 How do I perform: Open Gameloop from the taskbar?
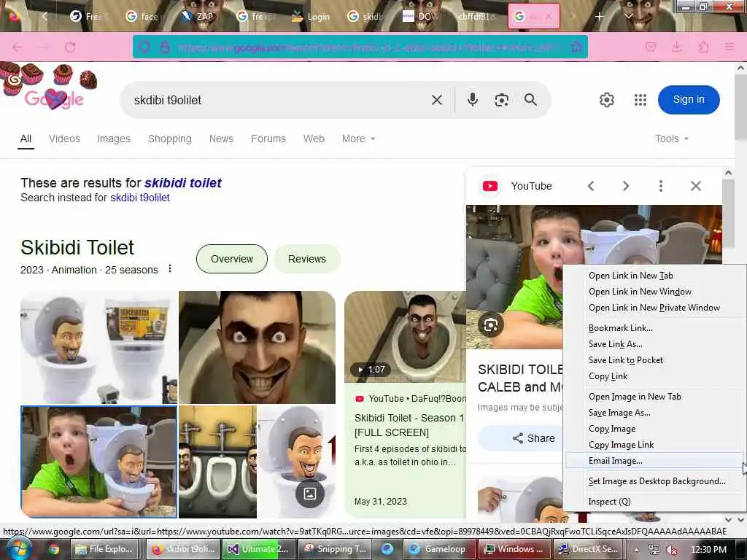[x=438, y=549]
